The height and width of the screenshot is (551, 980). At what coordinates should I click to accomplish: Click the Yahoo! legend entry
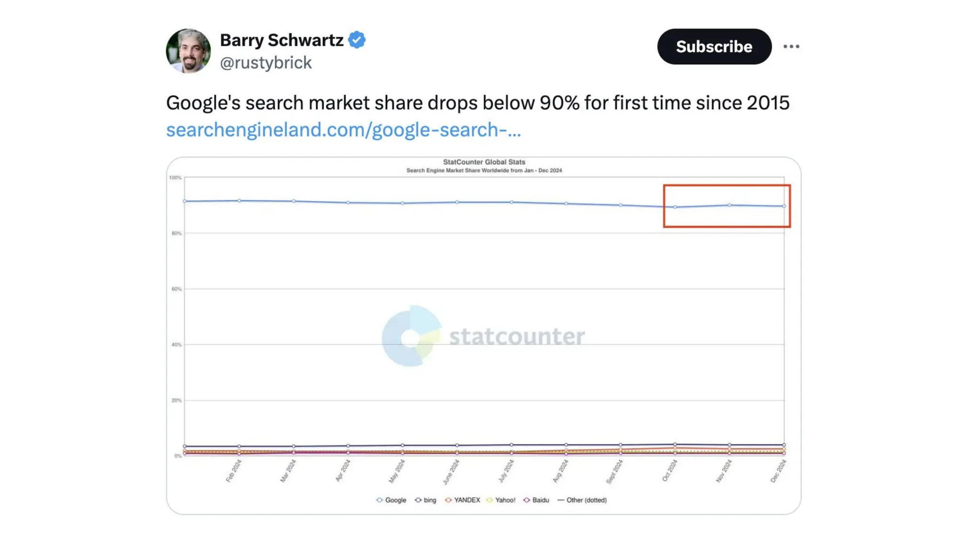point(501,500)
